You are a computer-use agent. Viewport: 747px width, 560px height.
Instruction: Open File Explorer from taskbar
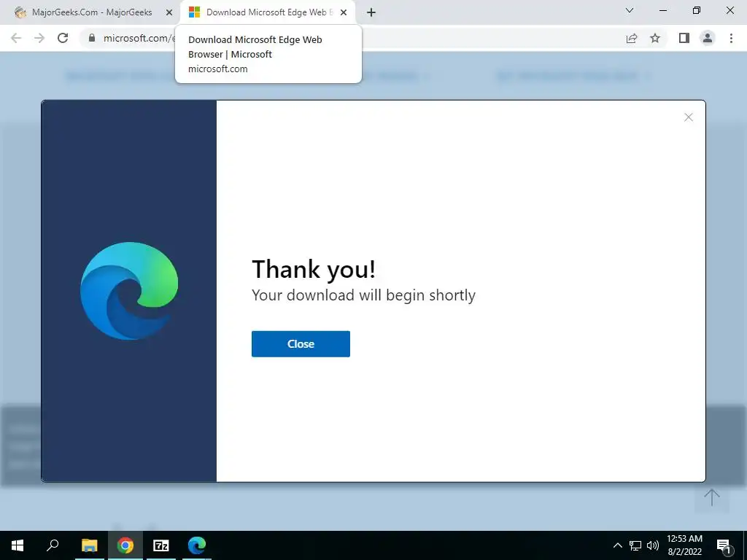click(90, 545)
